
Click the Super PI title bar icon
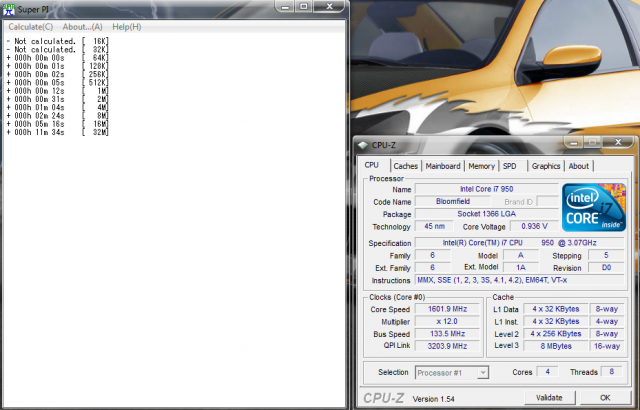click(x=9, y=9)
